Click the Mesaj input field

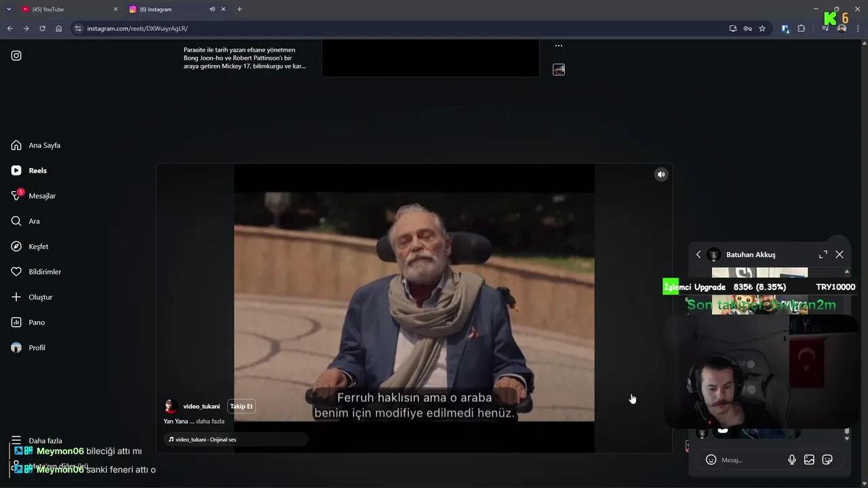point(751,460)
